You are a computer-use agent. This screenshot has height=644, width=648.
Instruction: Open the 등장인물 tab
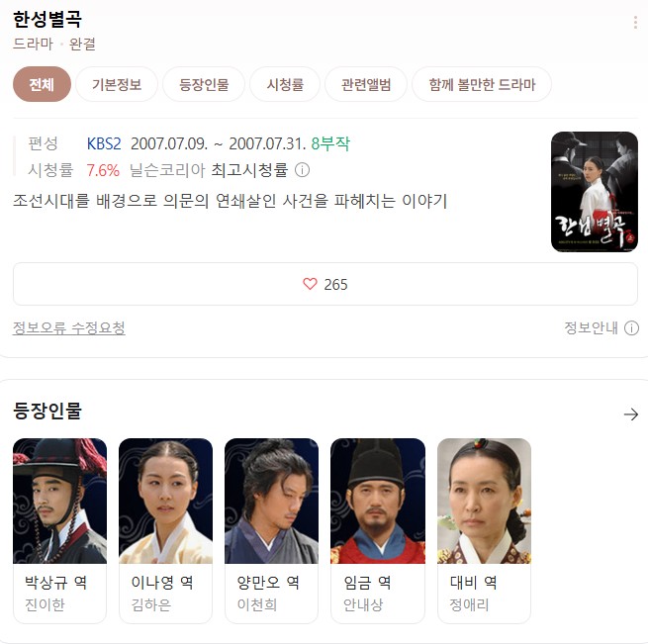204,84
